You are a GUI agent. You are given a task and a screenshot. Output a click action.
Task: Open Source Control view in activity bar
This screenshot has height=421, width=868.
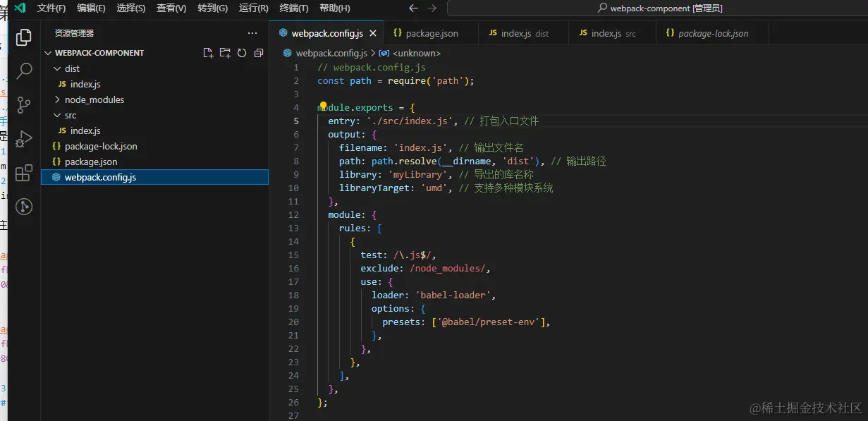click(x=24, y=104)
